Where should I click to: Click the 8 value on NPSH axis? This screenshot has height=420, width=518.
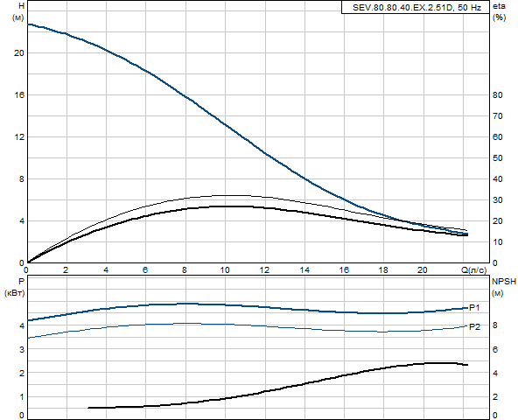(495, 325)
